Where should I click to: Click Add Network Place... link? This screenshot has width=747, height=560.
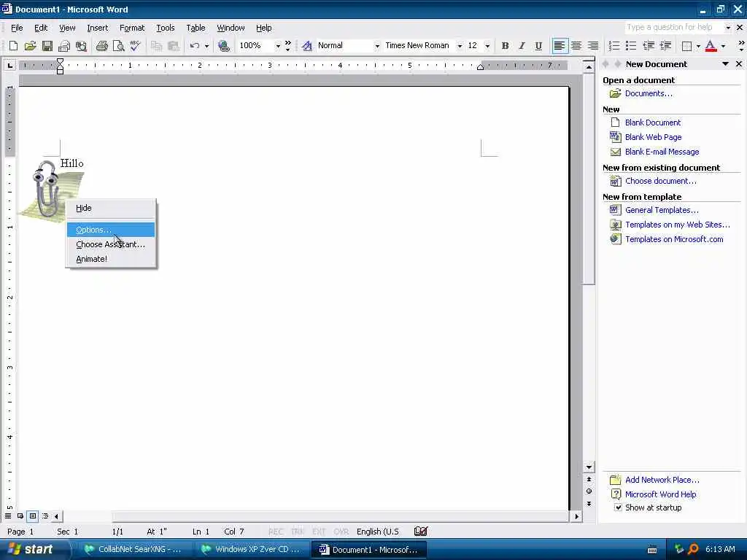point(662,480)
